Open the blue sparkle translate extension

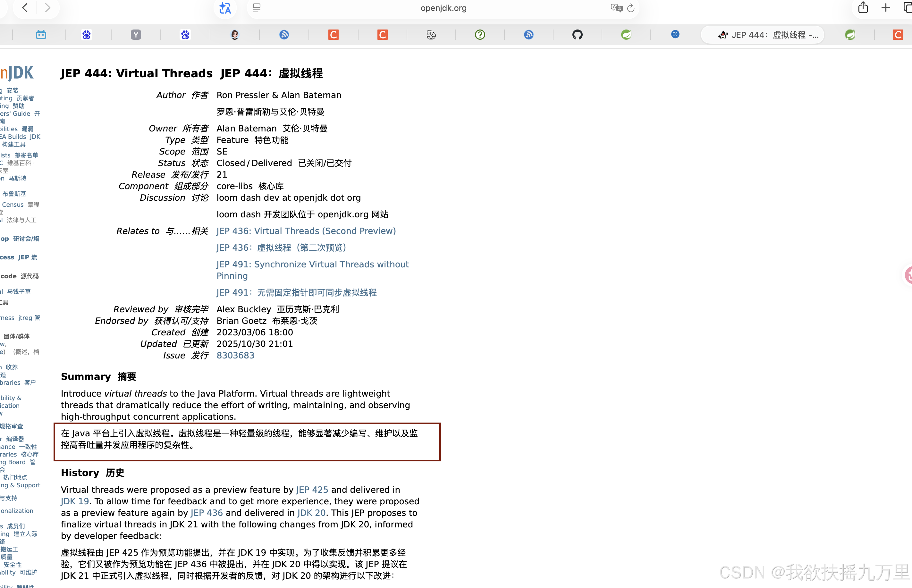pos(225,8)
